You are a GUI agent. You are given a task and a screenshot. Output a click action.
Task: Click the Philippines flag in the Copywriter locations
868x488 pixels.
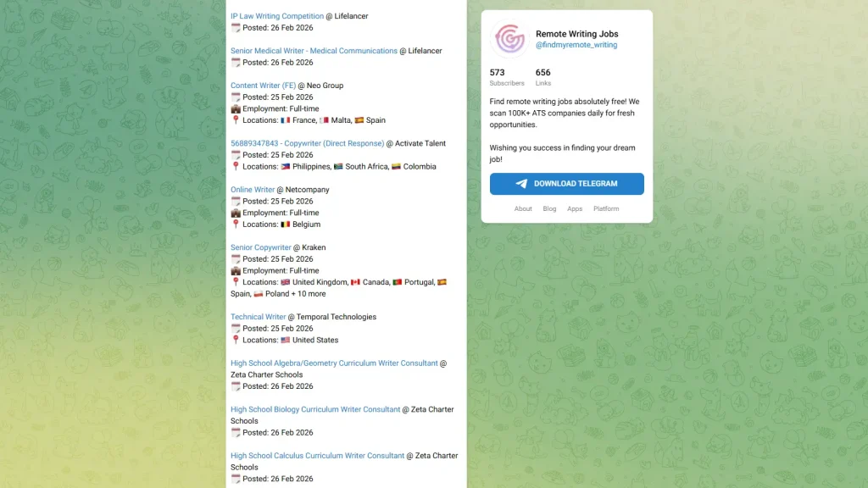tap(285, 167)
